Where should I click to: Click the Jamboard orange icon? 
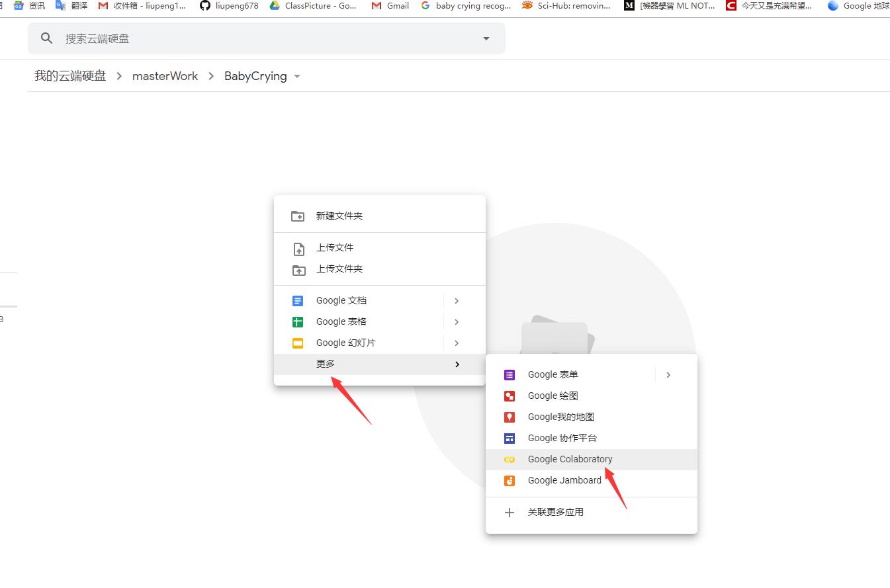[510, 481]
